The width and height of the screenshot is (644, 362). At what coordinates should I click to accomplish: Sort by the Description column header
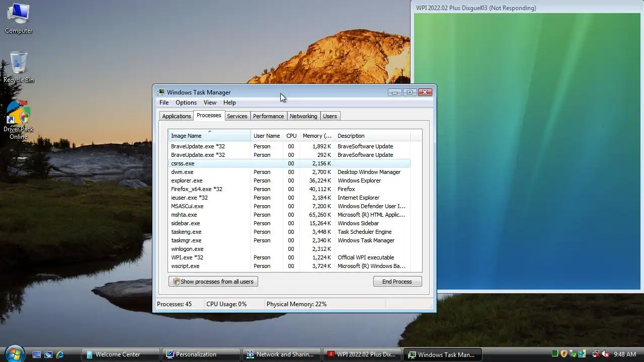(x=372, y=136)
